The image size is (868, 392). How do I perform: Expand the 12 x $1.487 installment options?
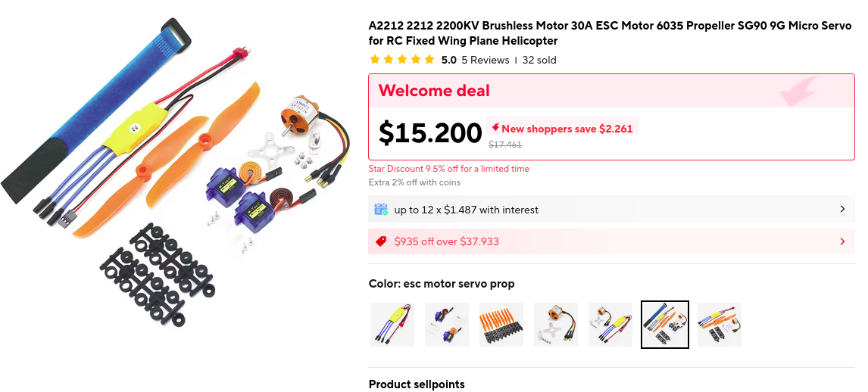coord(842,209)
